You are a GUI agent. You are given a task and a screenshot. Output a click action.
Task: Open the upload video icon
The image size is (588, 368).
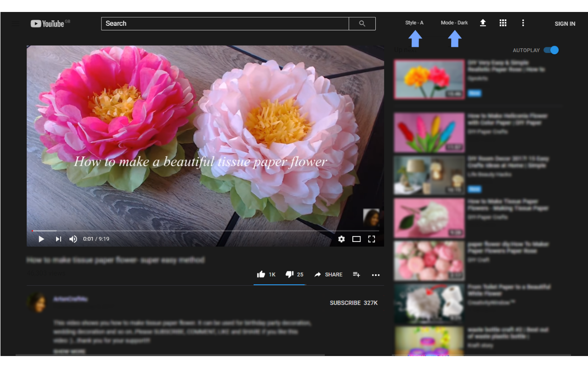(x=483, y=22)
